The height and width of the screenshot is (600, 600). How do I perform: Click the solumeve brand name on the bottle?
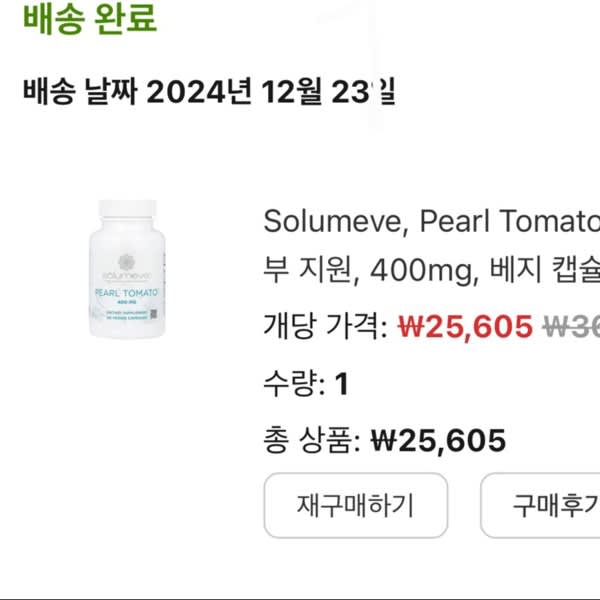coord(127,276)
